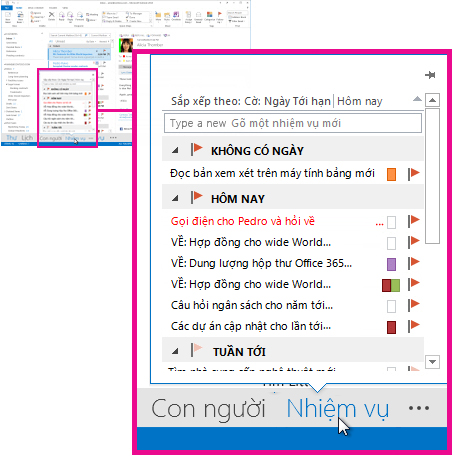
Task: Click empty category box on 'Gọi điện cho Pedro' task
Action: pyautogui.click(x=391, y=222)
